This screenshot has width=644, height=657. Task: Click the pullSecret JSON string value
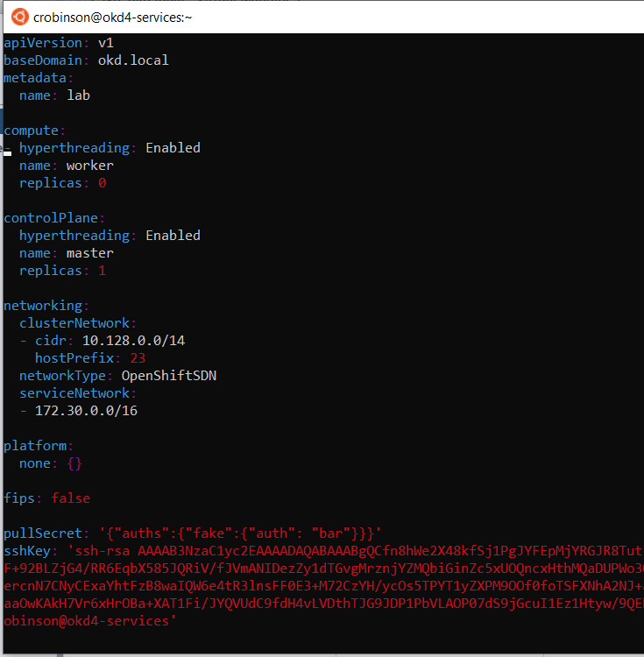240,533
